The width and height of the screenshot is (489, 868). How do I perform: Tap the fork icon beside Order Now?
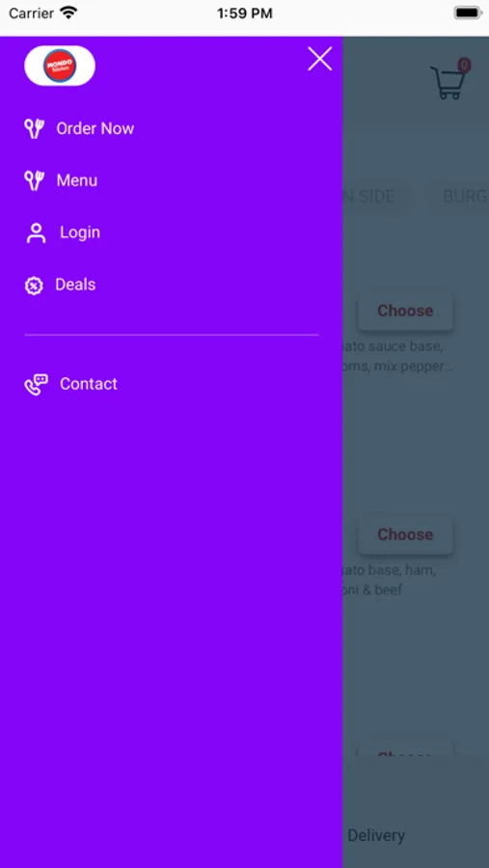(x=34, y=128)
